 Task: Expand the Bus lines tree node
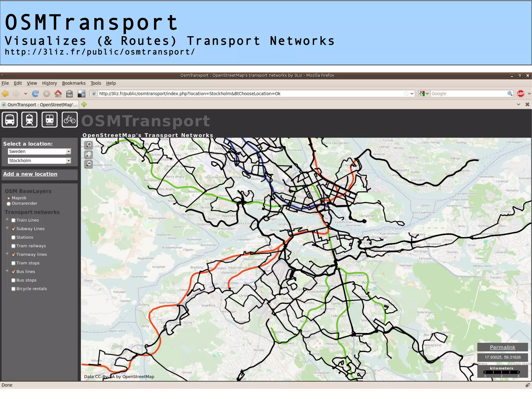pos(7,271)
